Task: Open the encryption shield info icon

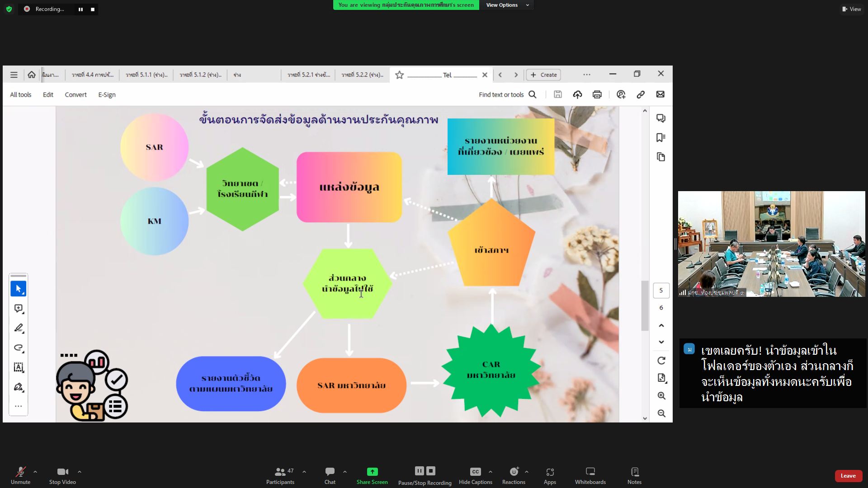Action: (9, 9)
